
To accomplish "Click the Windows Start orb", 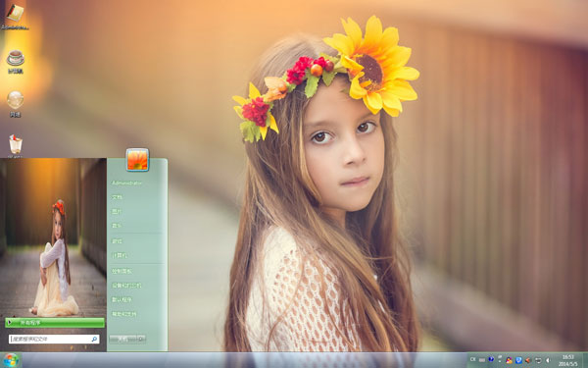I will 11,360.
